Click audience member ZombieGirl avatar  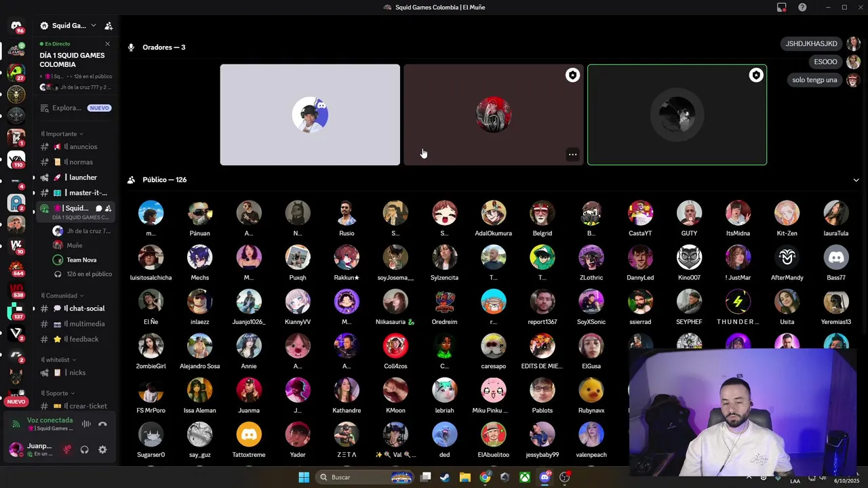[151, 346]
